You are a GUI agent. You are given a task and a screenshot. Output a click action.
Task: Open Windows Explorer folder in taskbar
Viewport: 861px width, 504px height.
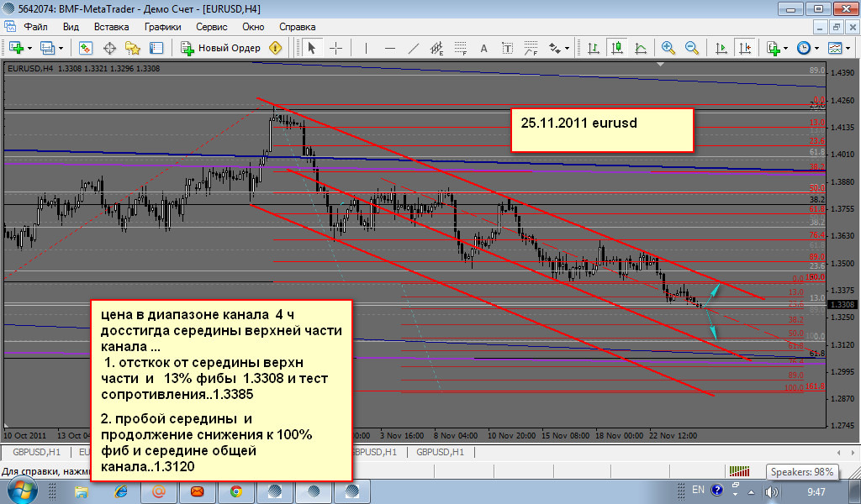pyautogui.click(x=82, y=491)
